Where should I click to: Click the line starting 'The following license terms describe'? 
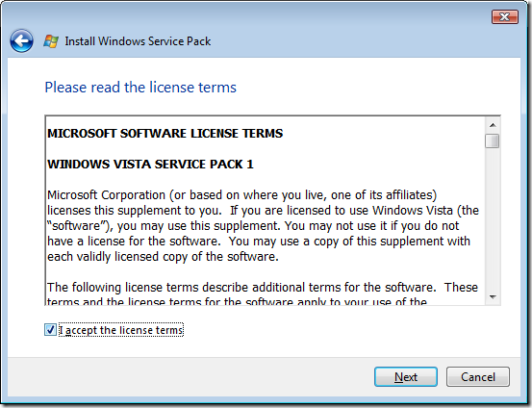pos(263,288)
